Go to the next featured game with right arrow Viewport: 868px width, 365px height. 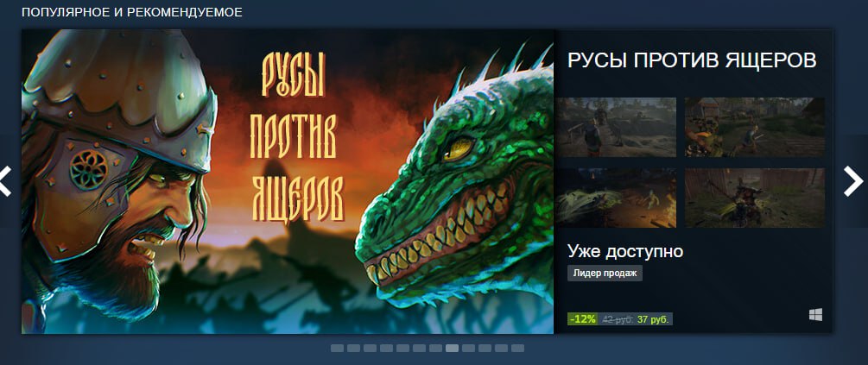pos(853,181)
